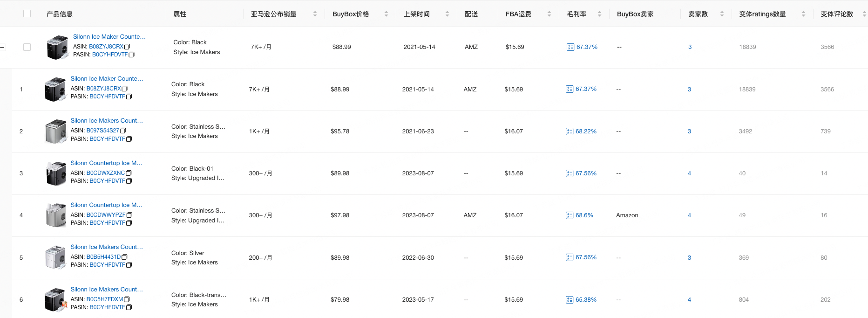Image resolution: width=868 pixels, height=318 pixels.
Task: Open ASIN B0B5H4431D link
Action: click(x=103, y=257)
